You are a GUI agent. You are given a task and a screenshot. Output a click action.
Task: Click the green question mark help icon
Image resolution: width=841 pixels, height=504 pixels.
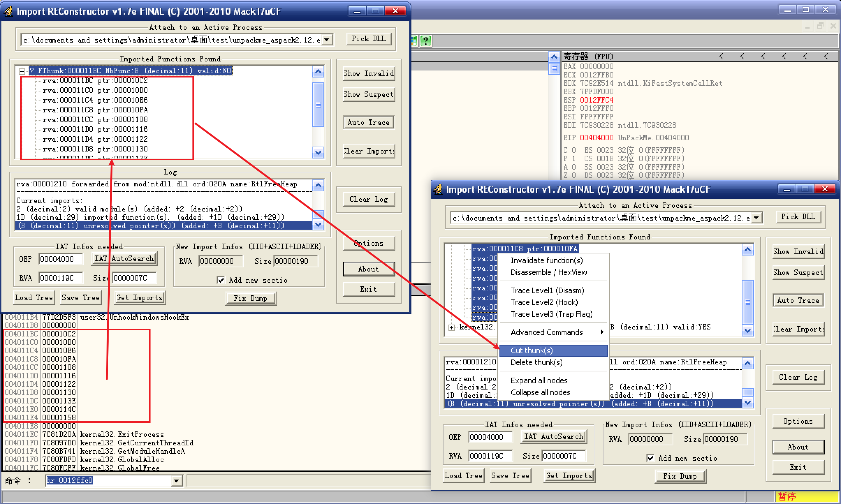coord(425,41)
